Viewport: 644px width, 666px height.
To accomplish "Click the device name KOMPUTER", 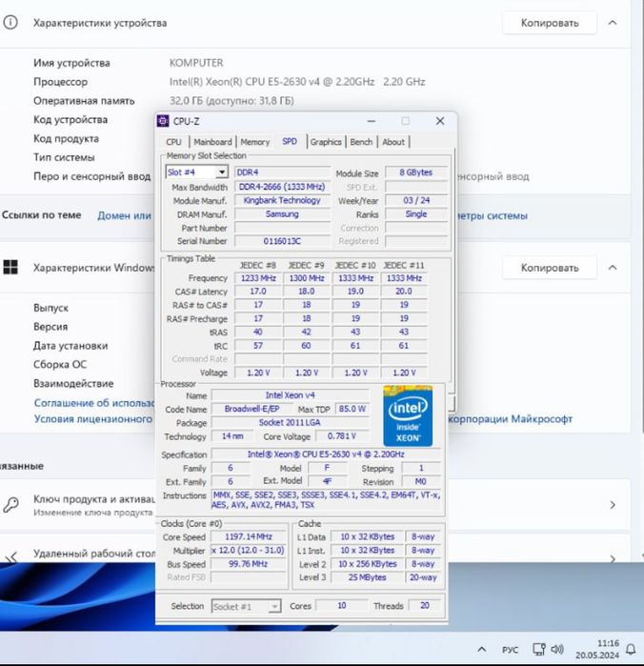I will (x=196, y=63).
